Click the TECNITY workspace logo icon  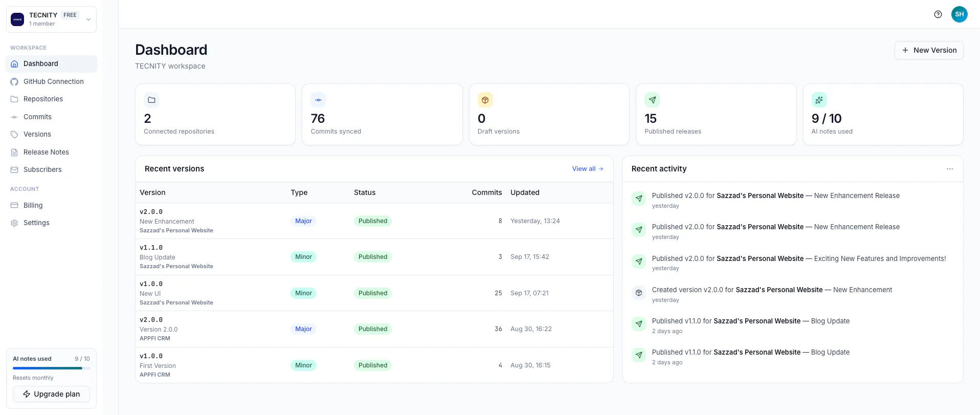(17, 19)
